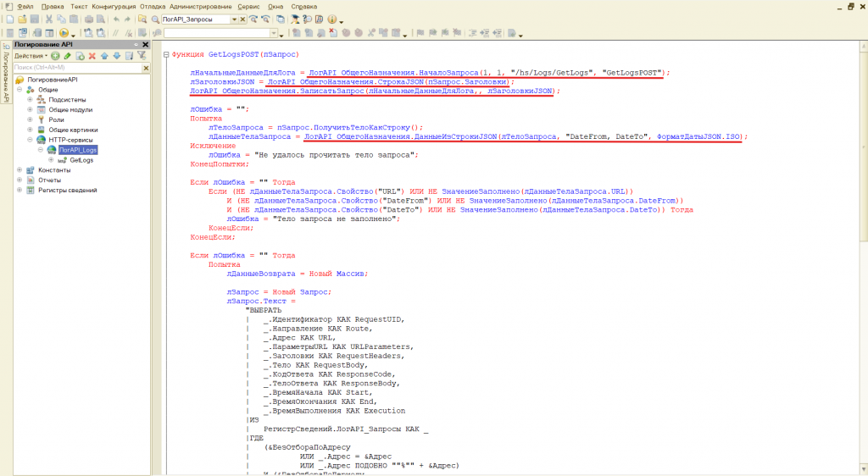Viewport: 868px width, 476px height.
Task: Open the Действия dropdown in configuration panel
Action: pos(31,56)
